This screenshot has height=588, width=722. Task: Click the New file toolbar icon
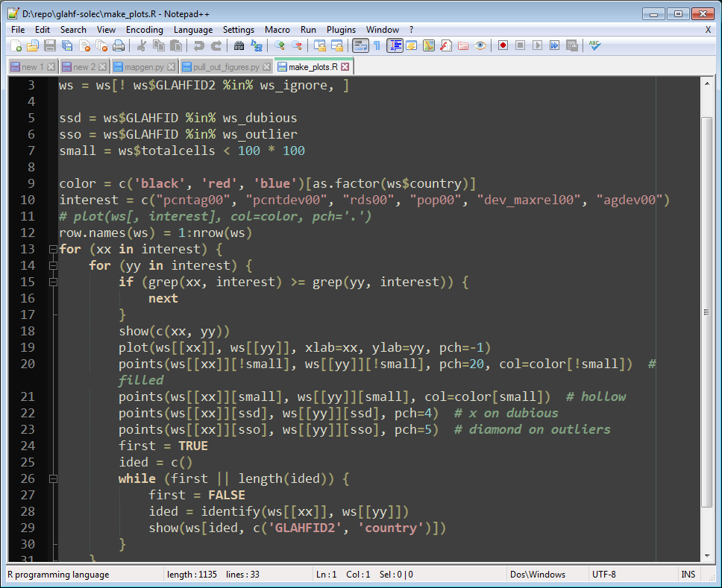pos(16,46)
